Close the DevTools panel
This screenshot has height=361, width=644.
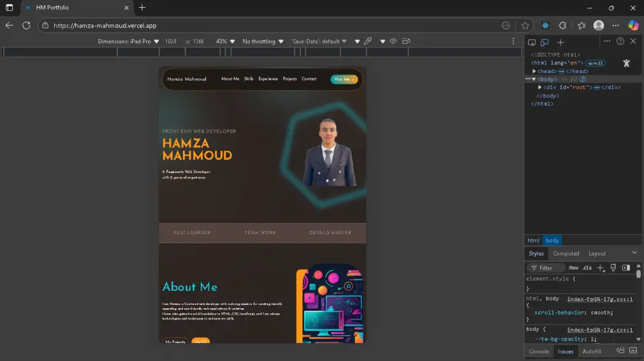pyautogui.click(x=633, y=41)
